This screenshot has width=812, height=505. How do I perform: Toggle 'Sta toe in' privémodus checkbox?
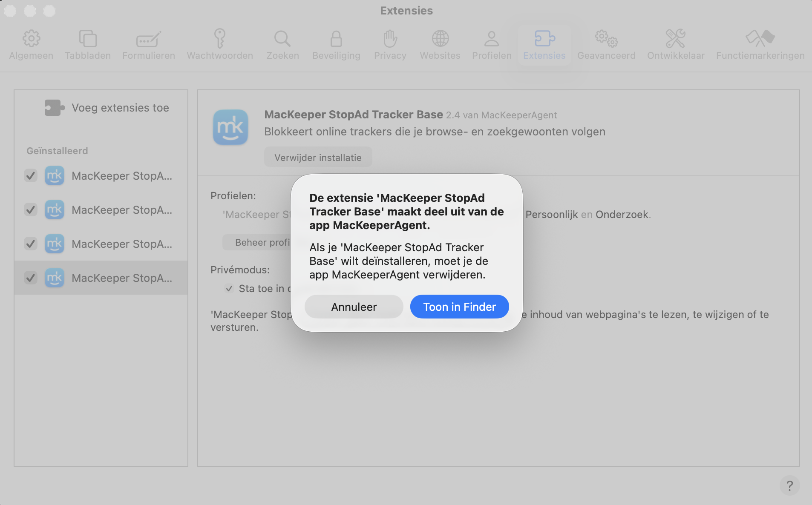click(x=229, y=288)
